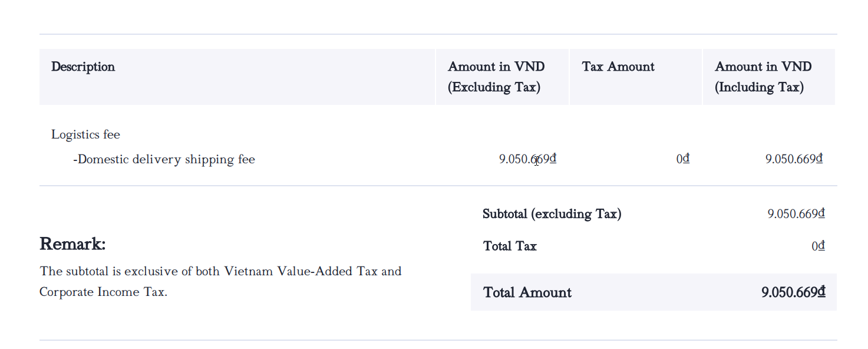Click the divider line below the shipping row
This screenshot has width=868, height=349.
438,186
